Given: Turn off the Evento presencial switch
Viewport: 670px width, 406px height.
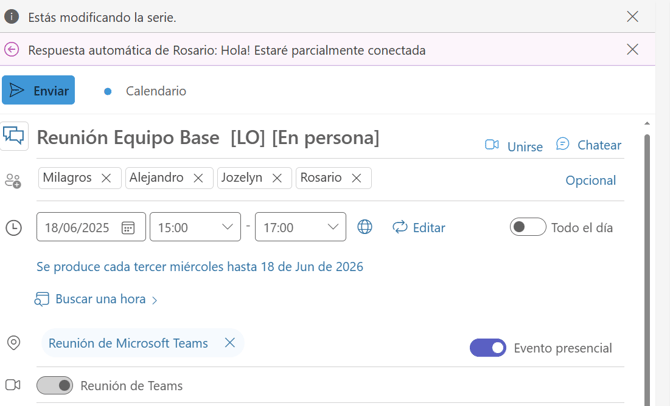Looking at the screenshot, I should click(488, 348).
